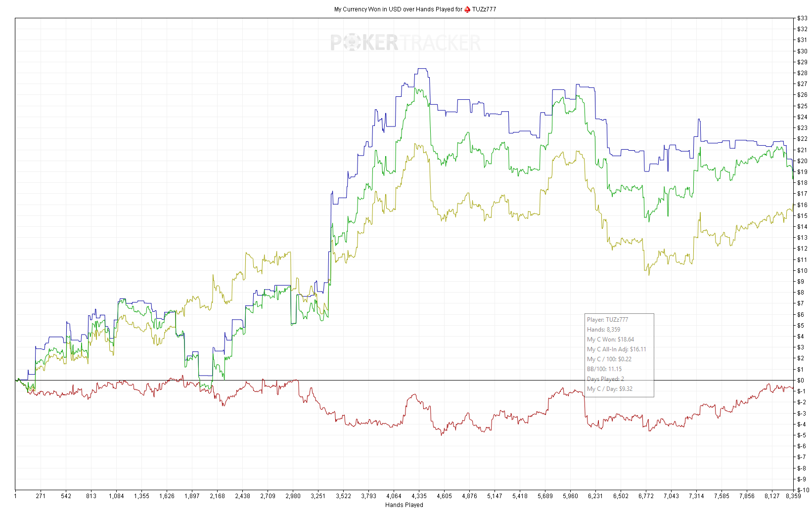The image size is (812, 508).
Task: Click the x-axis tick label '1,355'
Action: pyautogui.click(x=141, y=496)
